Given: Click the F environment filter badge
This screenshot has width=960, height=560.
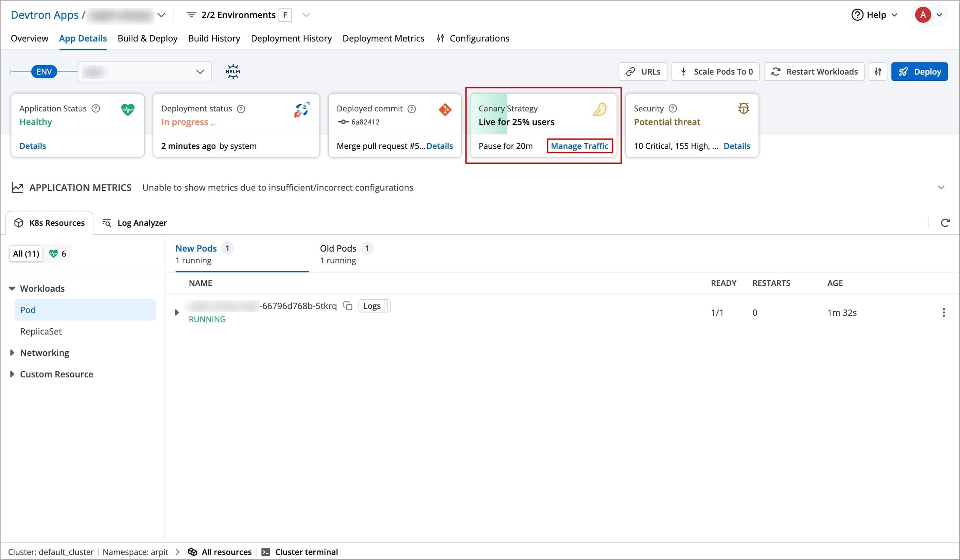Looking at the screenshot, I should [285, 15].
